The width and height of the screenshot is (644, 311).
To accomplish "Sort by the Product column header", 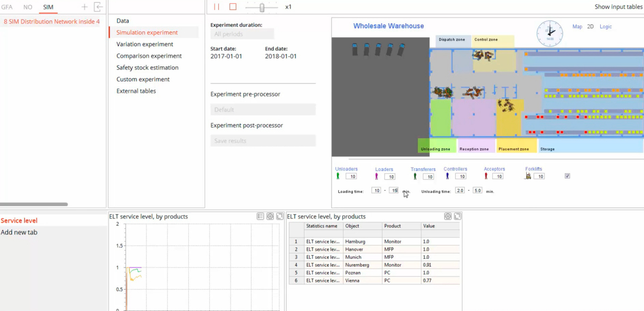I will tap(401, 226).
